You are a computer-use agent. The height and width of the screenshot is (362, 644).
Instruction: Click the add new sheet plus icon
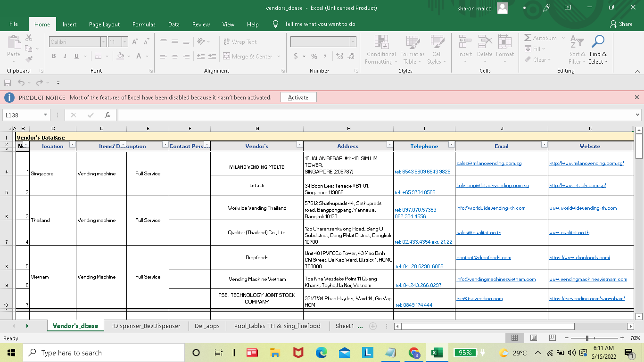click(373, 326)
